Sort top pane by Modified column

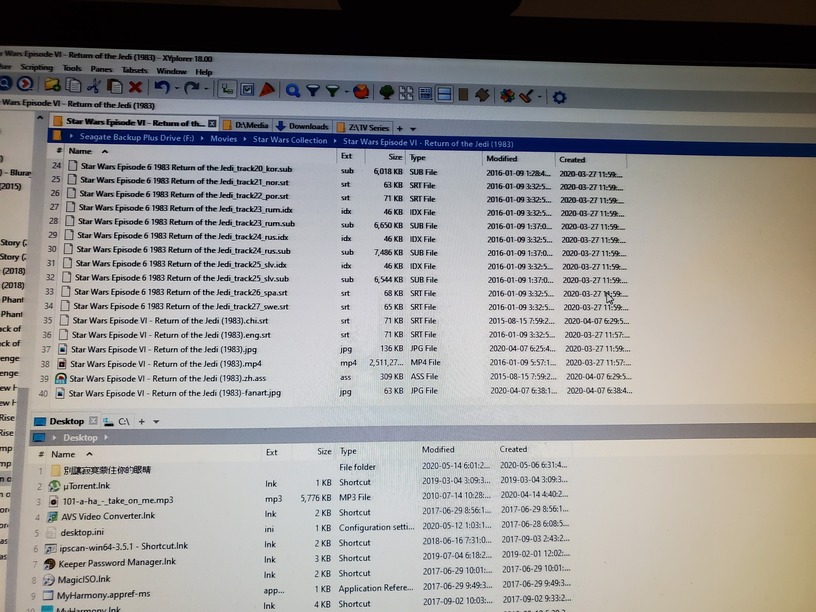click(502, 159)
